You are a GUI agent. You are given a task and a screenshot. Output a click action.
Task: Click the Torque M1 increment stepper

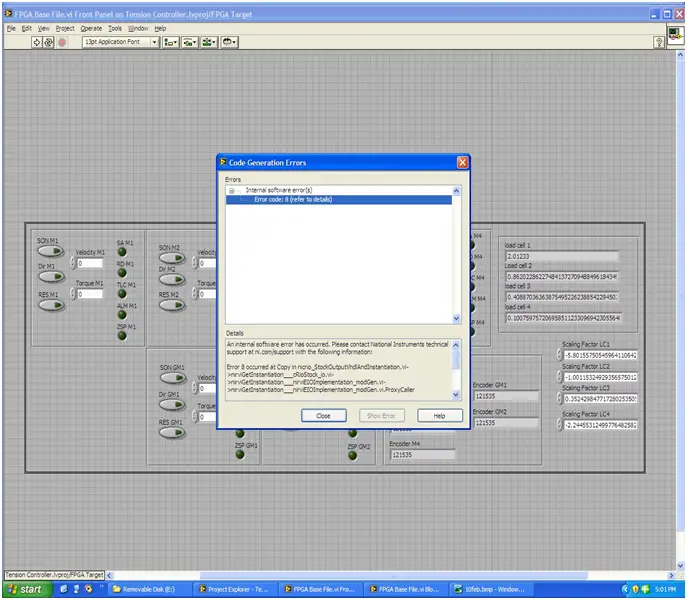pos(73,291)
